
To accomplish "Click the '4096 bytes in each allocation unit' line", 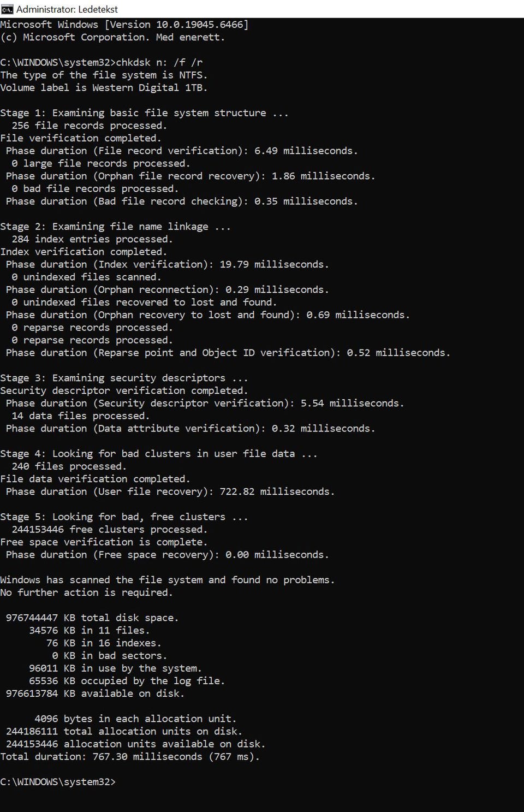I will (135, 719).
